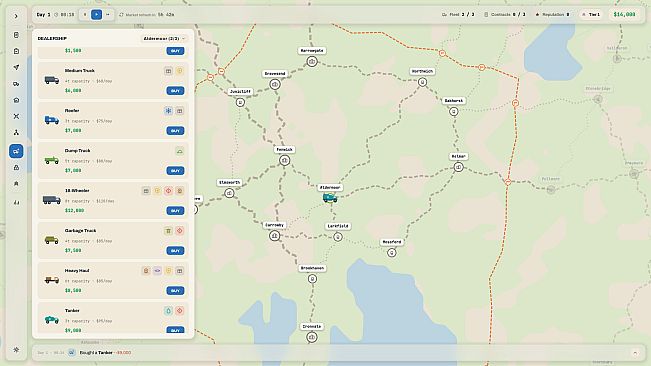Buy the Medium Truck
The height and width of the screenshot is (366, 651).
(175, 90)
